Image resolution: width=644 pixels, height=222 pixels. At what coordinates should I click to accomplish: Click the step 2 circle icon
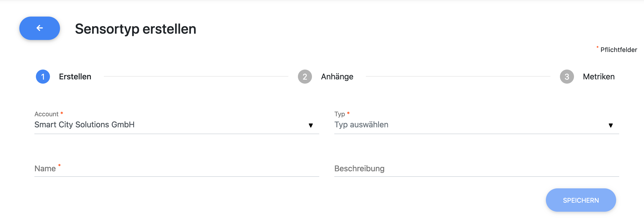point(305,77)
